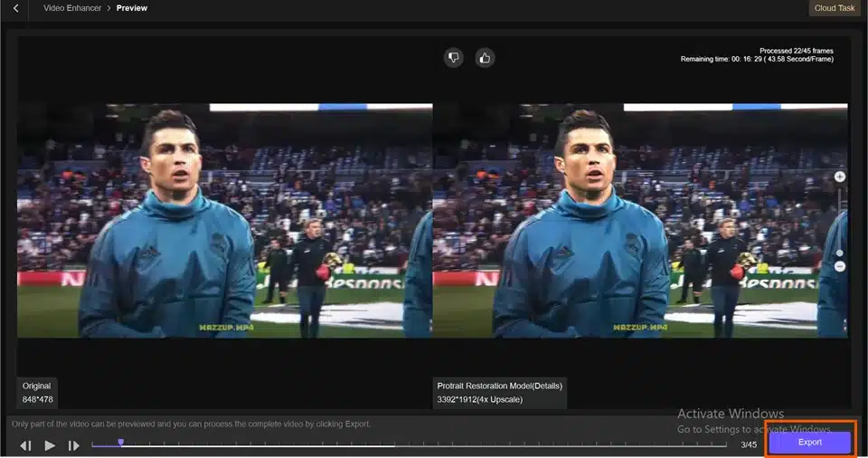Play the preview video
Screen dimensions: 868x458
[x=50, y=445]
